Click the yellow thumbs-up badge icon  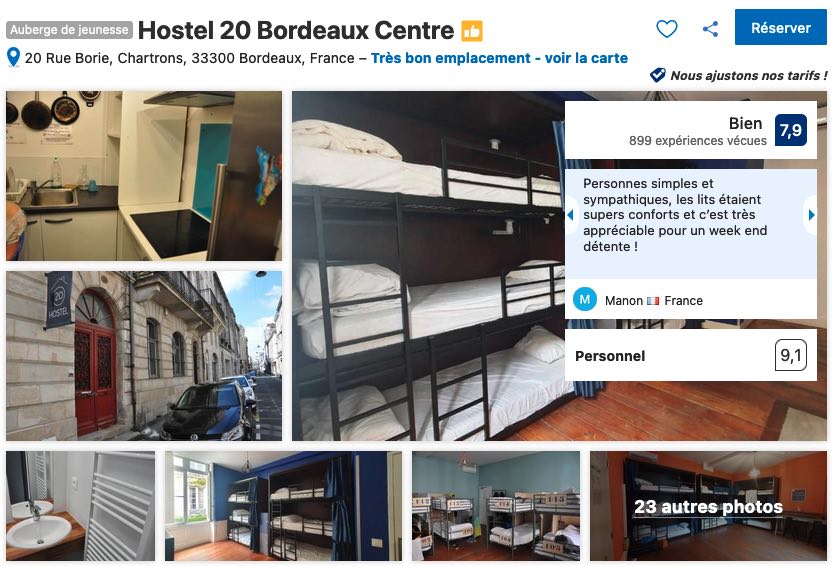click(472, 31)
